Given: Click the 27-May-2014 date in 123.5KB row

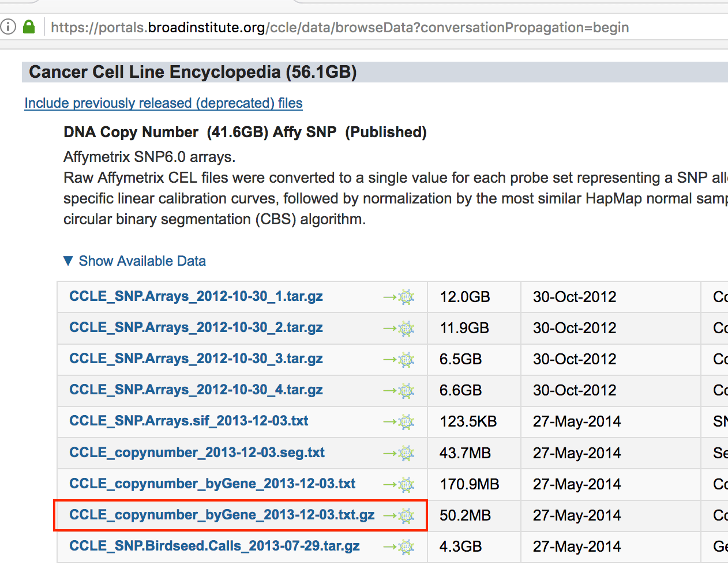Looking at the screenshot, I should 577,421.
